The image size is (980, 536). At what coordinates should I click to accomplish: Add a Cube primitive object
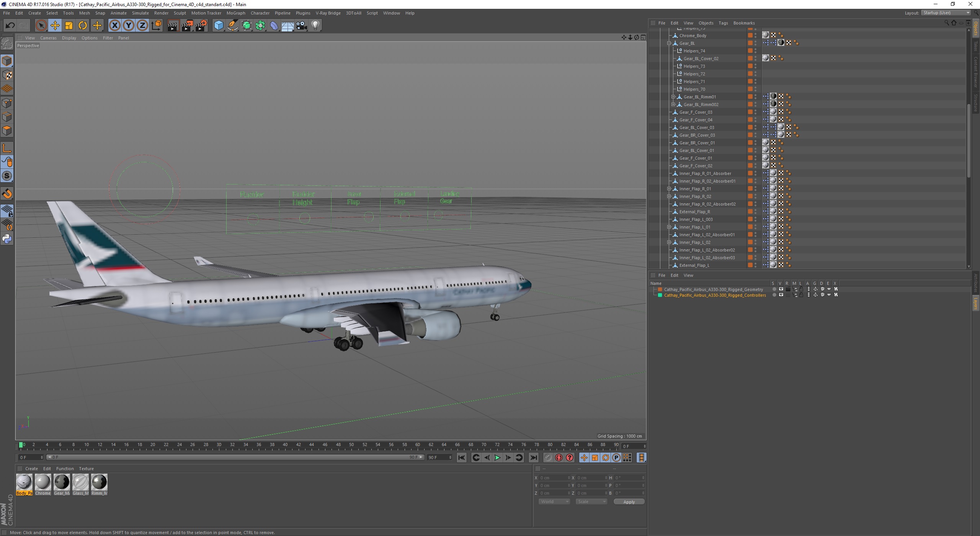coord(219,26)
